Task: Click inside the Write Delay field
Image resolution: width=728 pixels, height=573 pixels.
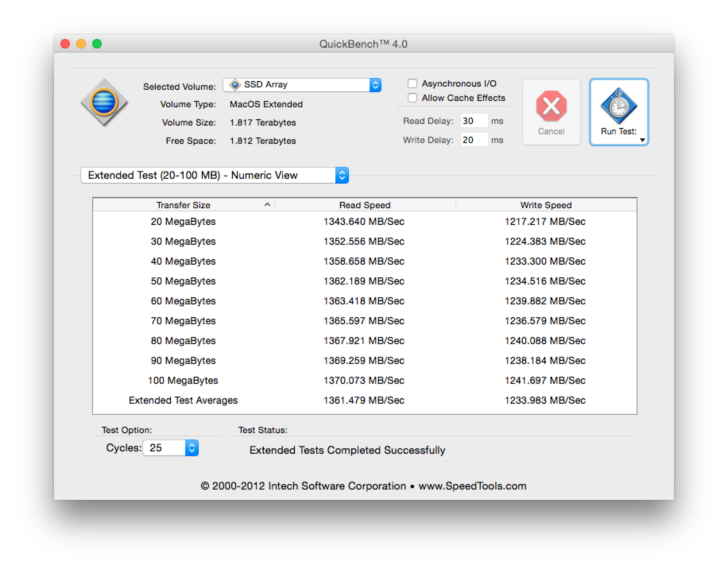Action: click(474, 140)
